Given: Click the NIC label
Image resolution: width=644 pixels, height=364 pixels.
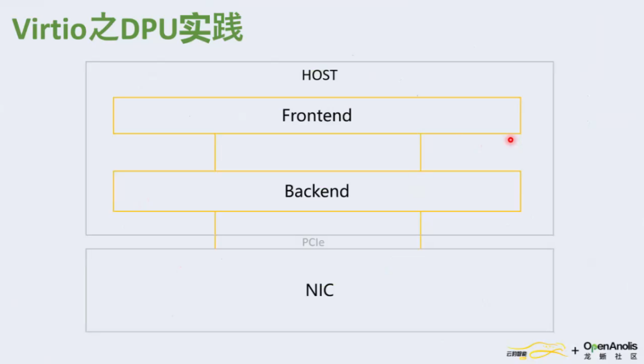Looking at the screenshot, I should [x=320, y=290].
